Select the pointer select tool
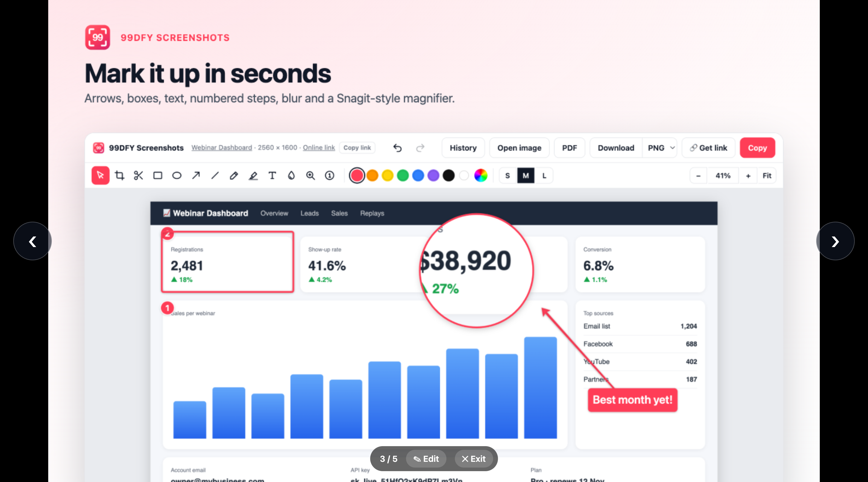The width and height of the screenshot is (868, 482). 100,176
